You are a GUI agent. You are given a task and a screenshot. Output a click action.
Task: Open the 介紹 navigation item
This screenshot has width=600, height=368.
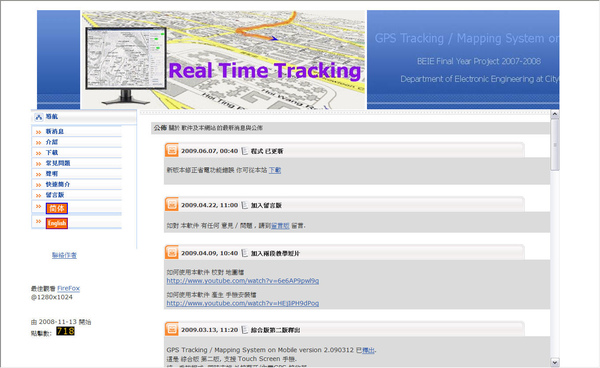(52, 142)
